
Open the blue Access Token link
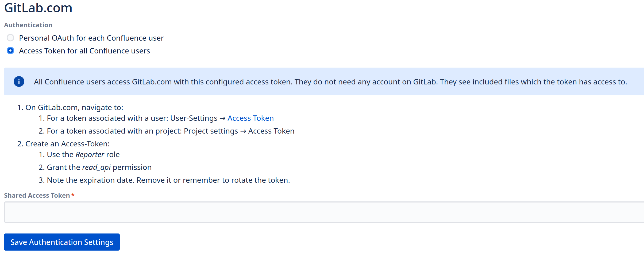click(x=250, y=118)
